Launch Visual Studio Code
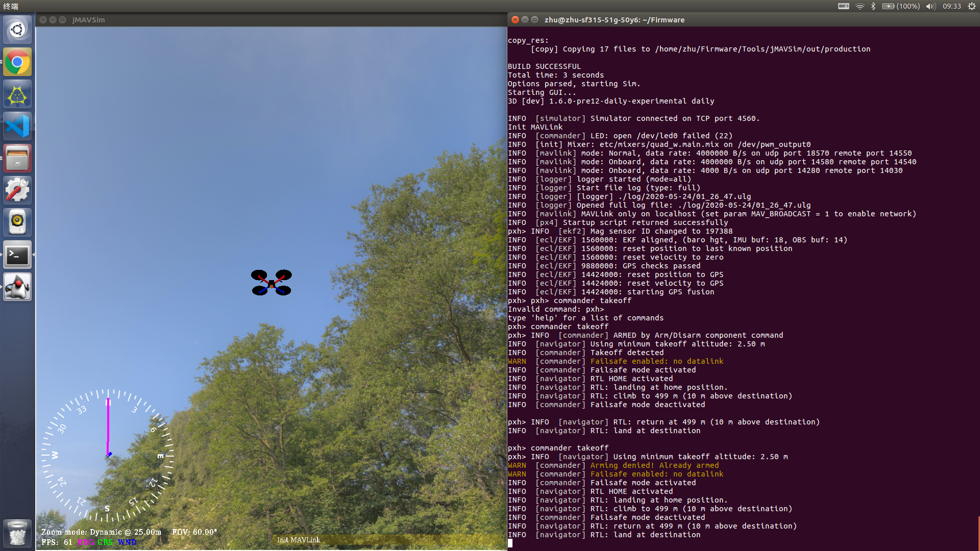The height and width of the screenshot is (551, 980). pyautogui.click(x=17, y=126)
